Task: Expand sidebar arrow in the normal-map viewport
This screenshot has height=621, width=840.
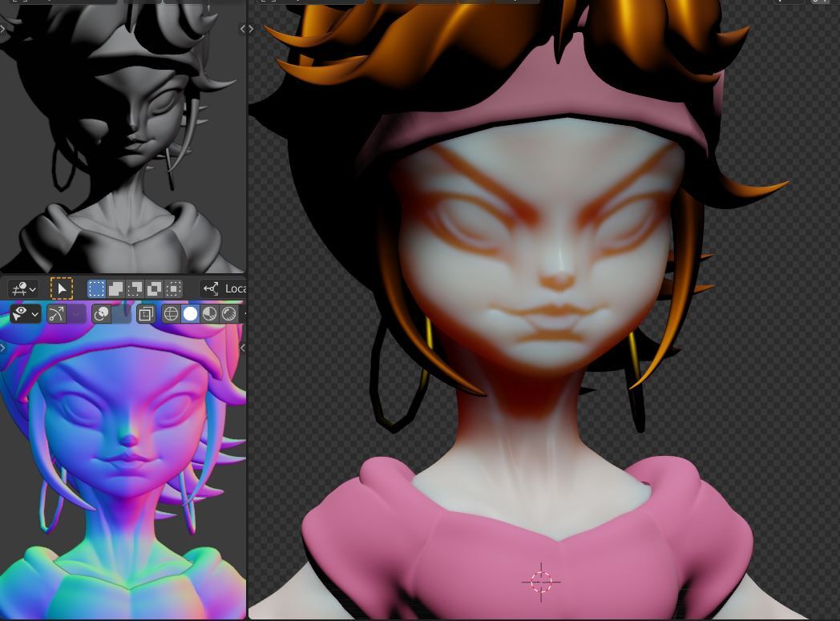Action: click(x=242, y=348)
